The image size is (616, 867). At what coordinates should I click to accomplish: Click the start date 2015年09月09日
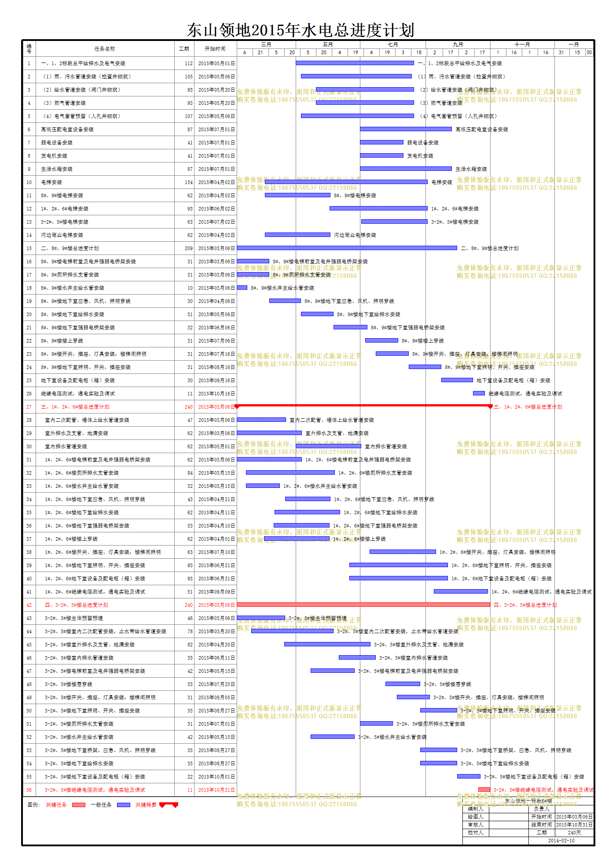216,592
